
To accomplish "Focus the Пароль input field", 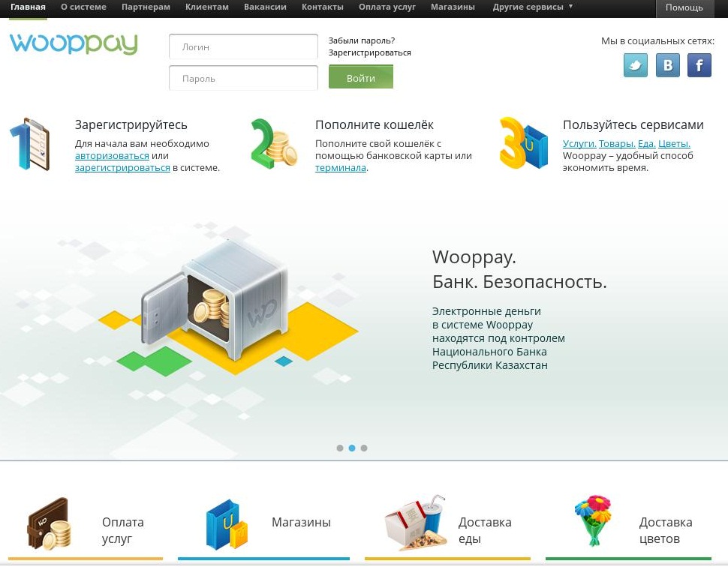I will tap(243, 78).
